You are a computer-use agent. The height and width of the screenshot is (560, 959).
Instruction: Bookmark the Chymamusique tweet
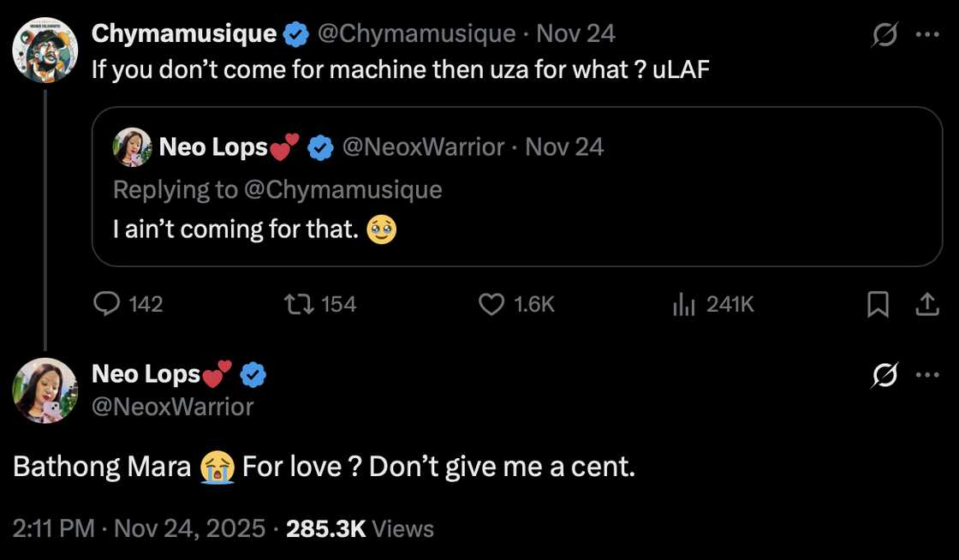point(878,304)
